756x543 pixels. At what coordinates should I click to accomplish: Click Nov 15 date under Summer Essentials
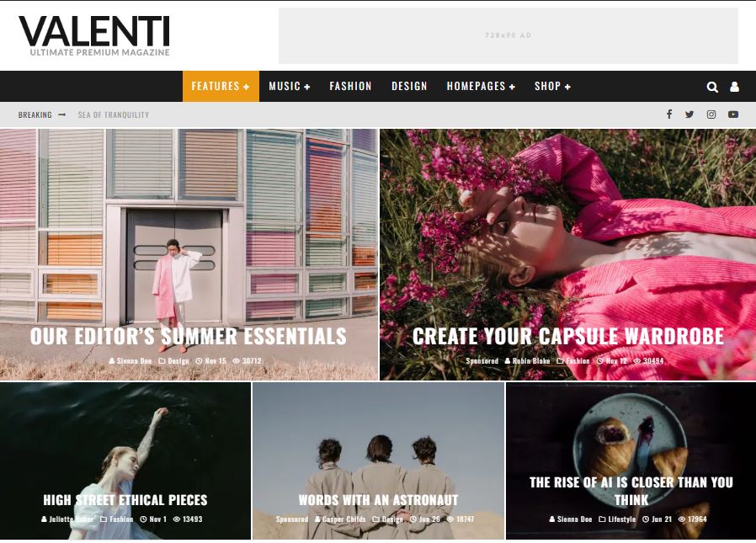tap(211, 360)
